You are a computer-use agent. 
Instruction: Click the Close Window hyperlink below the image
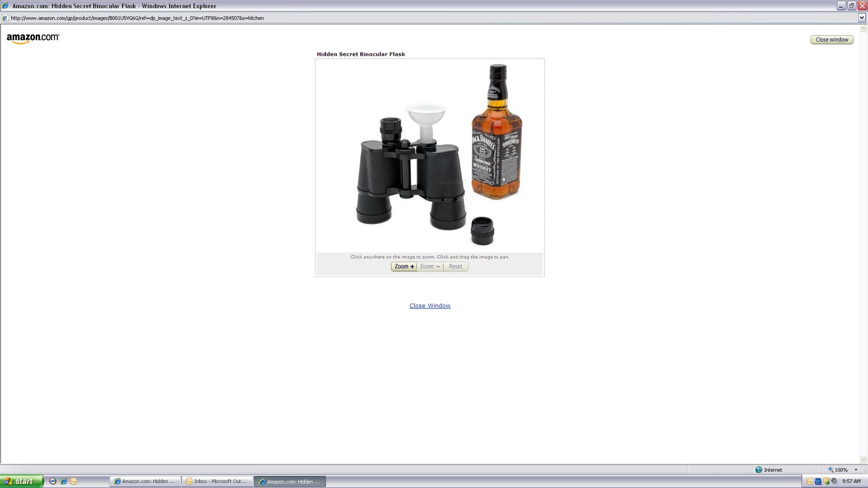430,306
